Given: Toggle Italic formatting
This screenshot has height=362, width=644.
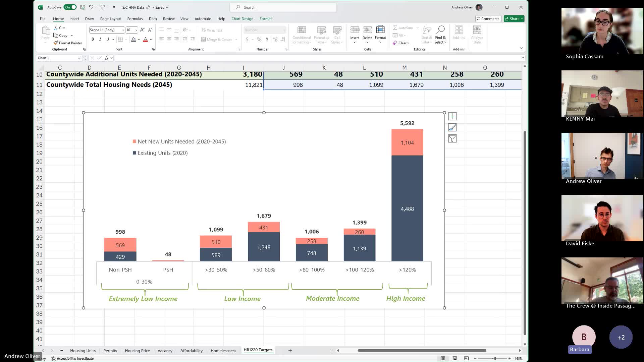Looking at the screenshot, I should click(100, 39).
